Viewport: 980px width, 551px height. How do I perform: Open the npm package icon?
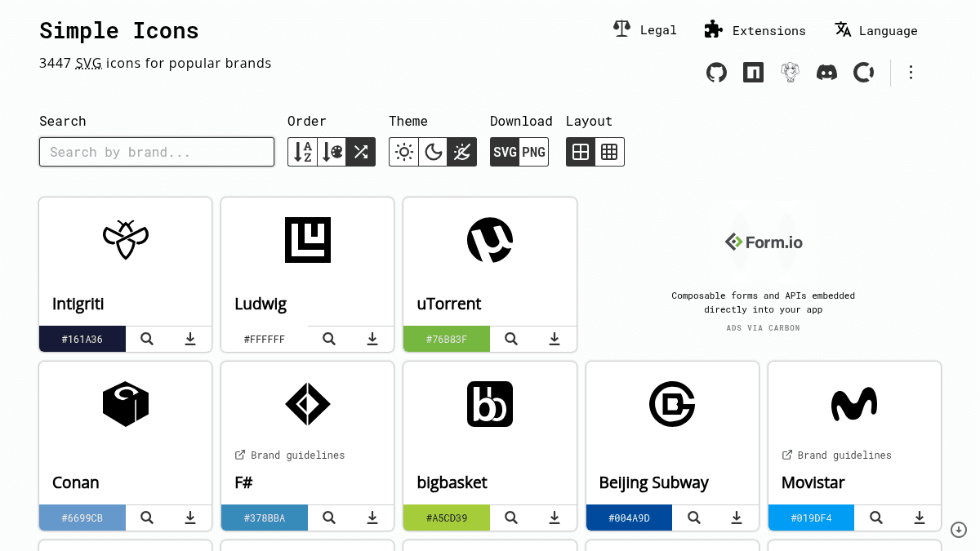pyautogui.click(x=753, y=73)
